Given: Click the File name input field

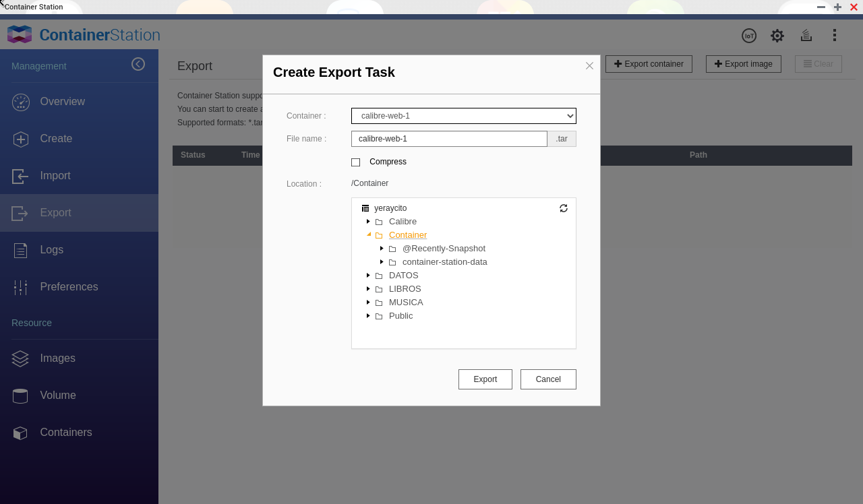Looking at the screenshot, I should coord(448,139).
